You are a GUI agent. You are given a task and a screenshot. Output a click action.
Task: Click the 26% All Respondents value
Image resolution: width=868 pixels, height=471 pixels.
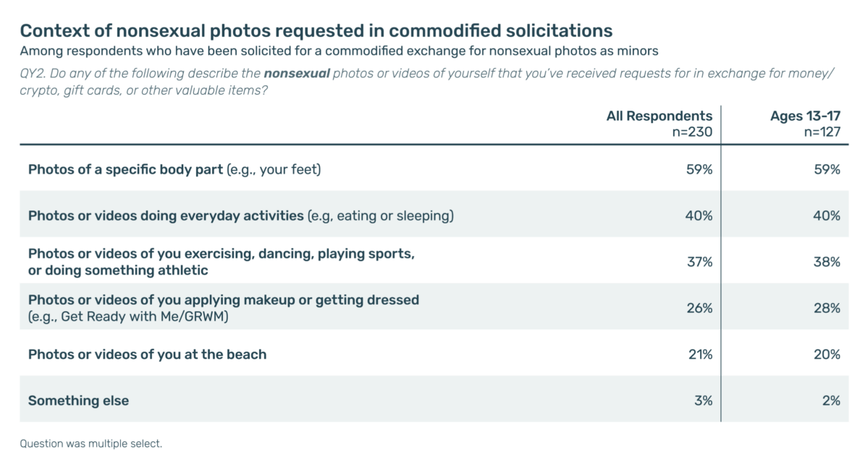[699, 307]
